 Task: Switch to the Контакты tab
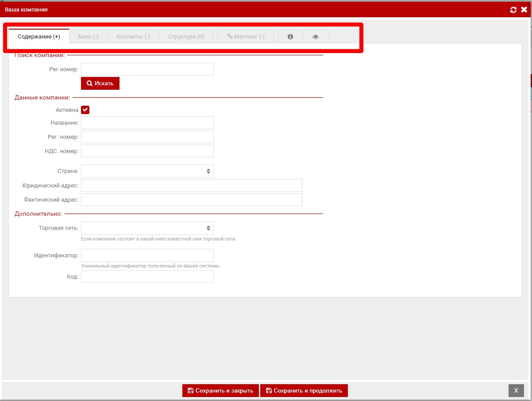click(x=133, y=37)
